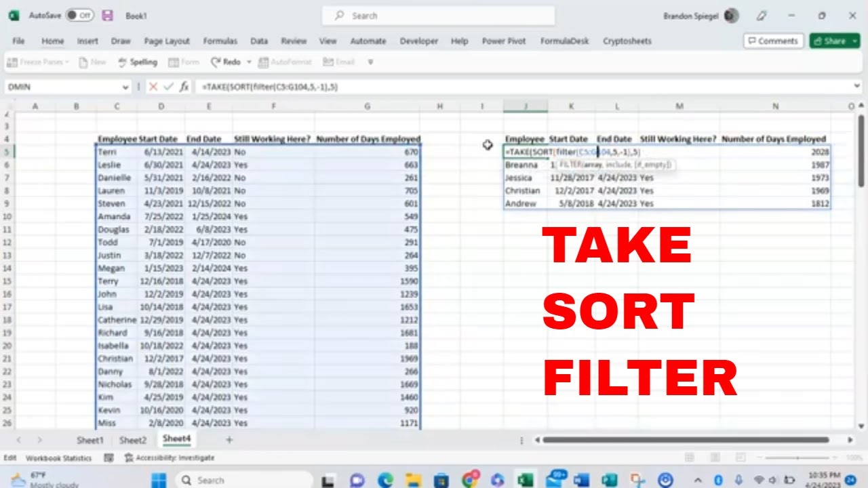This screenshot has height=488, width=868.
Task: Click the cell containing Christian in column J
Action: click(x=525, y=190)
